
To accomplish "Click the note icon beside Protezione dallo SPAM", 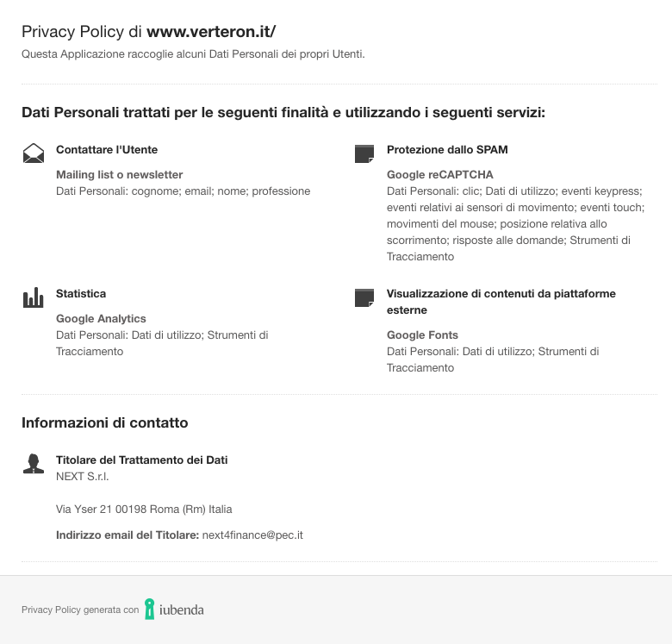I will pyautogui.click(x=364, y=153).
